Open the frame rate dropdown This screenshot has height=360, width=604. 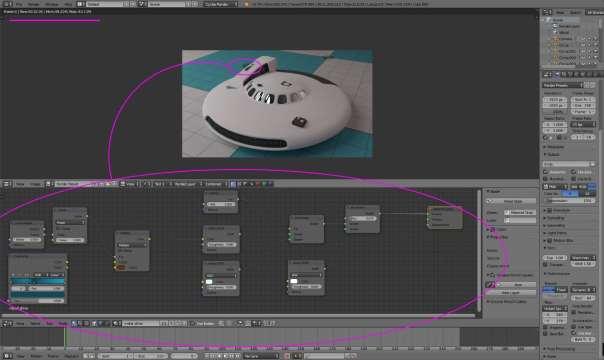(x=583, y=124)
